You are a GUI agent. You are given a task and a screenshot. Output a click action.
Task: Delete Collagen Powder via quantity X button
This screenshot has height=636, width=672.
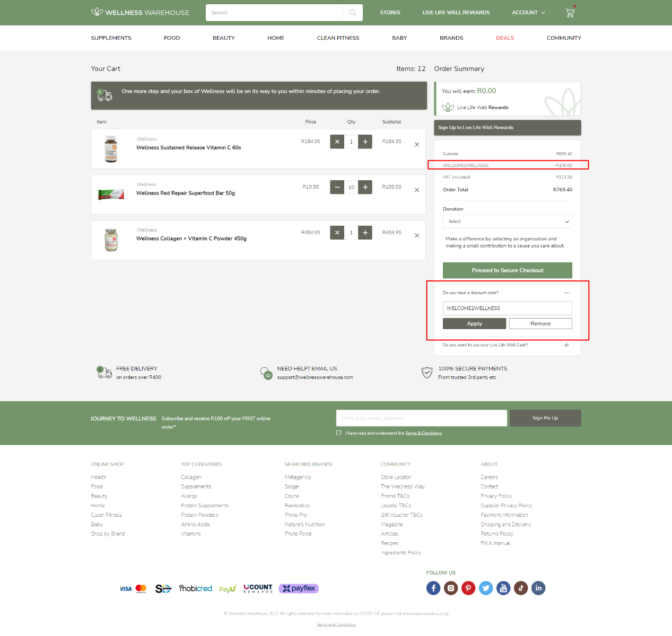tap(337, 233)
